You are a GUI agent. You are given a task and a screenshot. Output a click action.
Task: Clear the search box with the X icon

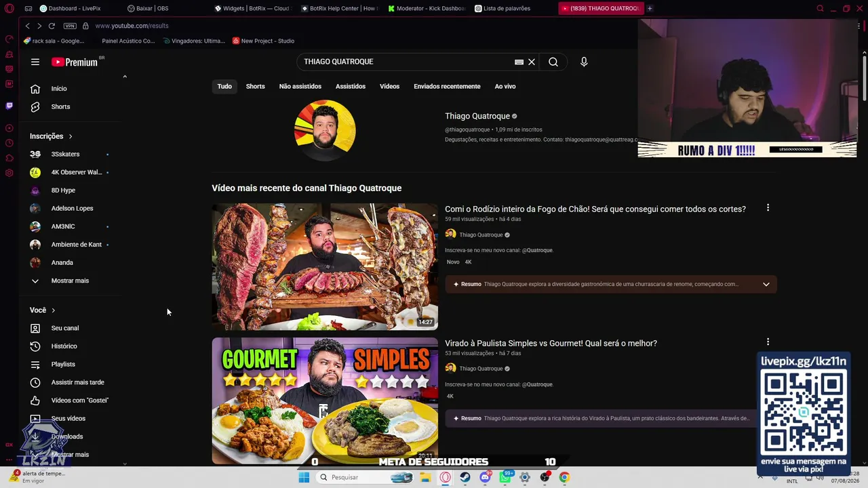pyautogui.click(x=532, y=62)
